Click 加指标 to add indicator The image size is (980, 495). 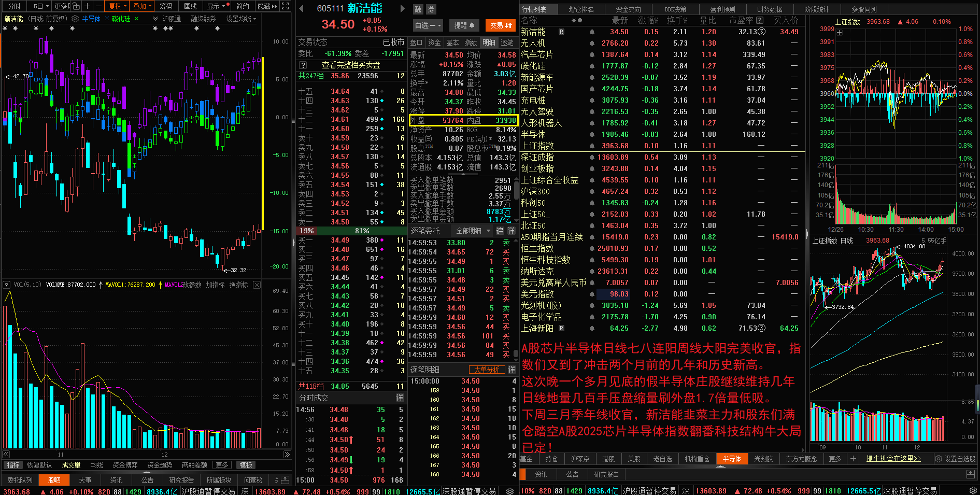215,285
